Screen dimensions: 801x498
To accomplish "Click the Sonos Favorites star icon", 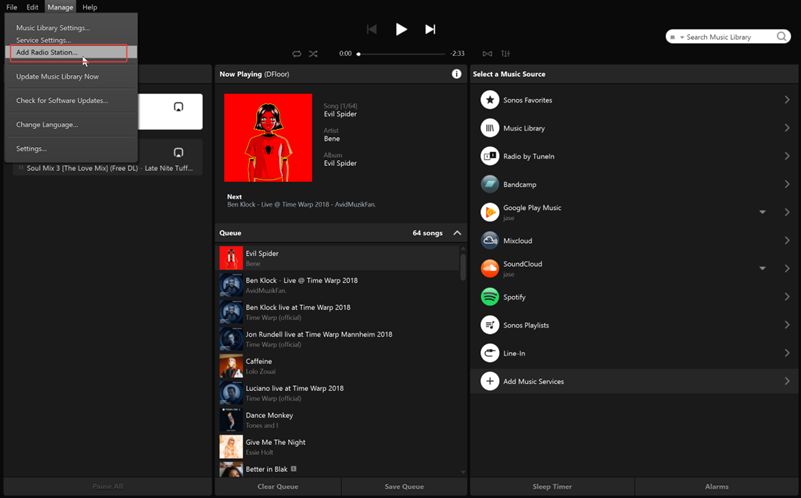I will point(489,100).
